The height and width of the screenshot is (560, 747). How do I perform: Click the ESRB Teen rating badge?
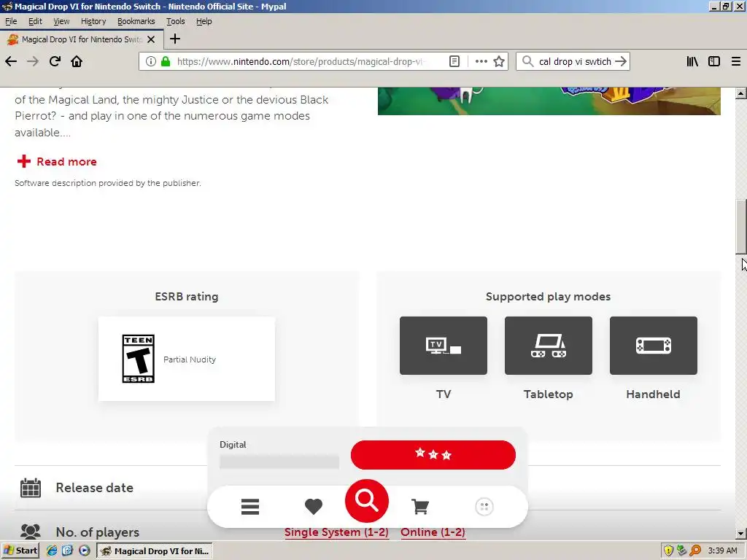click(138, 359)
